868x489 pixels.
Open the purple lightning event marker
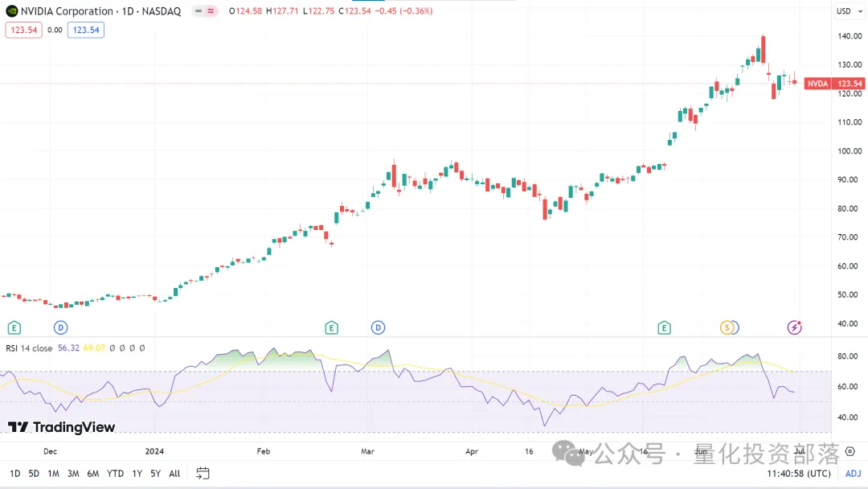(x=794, y=328)
